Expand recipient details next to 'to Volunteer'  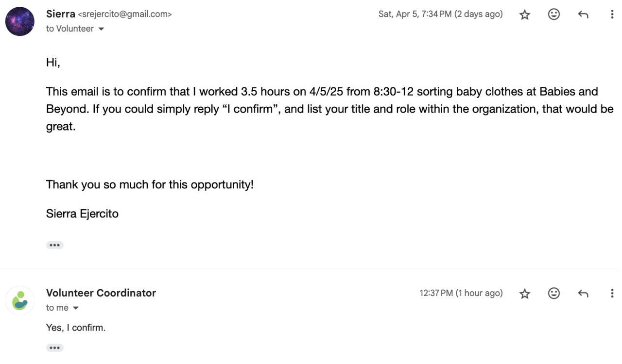coord(101,29)
